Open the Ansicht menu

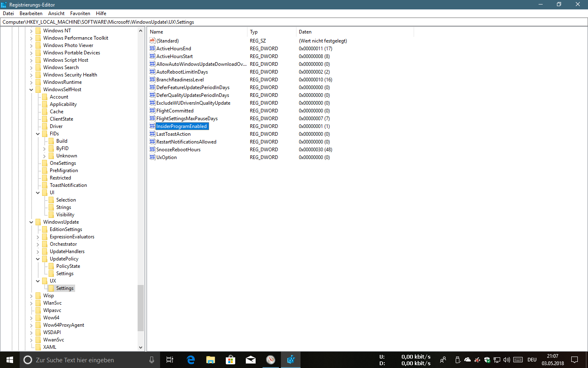tap(56, 13)
